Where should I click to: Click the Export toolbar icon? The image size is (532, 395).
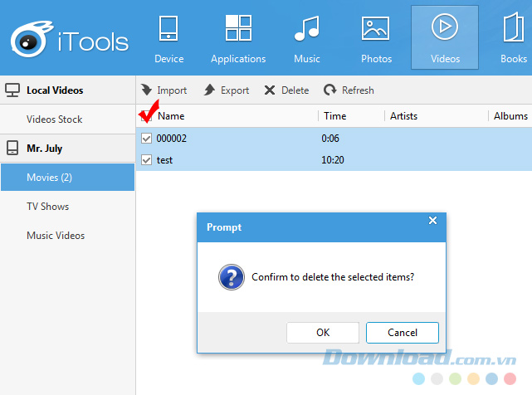(x=210, y=90)
